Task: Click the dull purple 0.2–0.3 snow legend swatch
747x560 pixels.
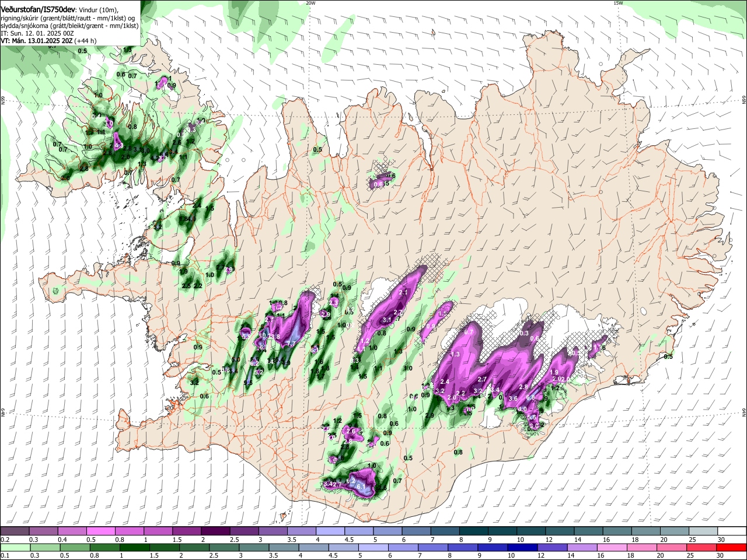Action: [x=15, y=531]
